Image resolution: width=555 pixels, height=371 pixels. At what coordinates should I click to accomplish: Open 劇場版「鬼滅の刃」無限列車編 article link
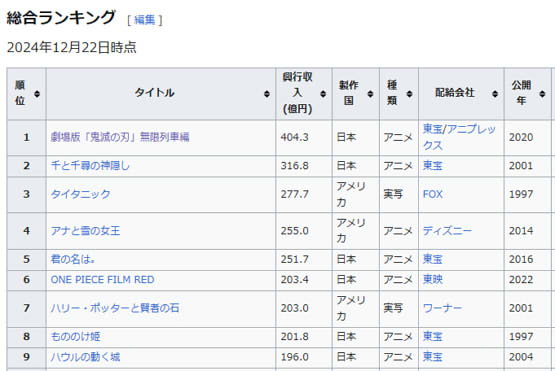click(x=120, y=137)
